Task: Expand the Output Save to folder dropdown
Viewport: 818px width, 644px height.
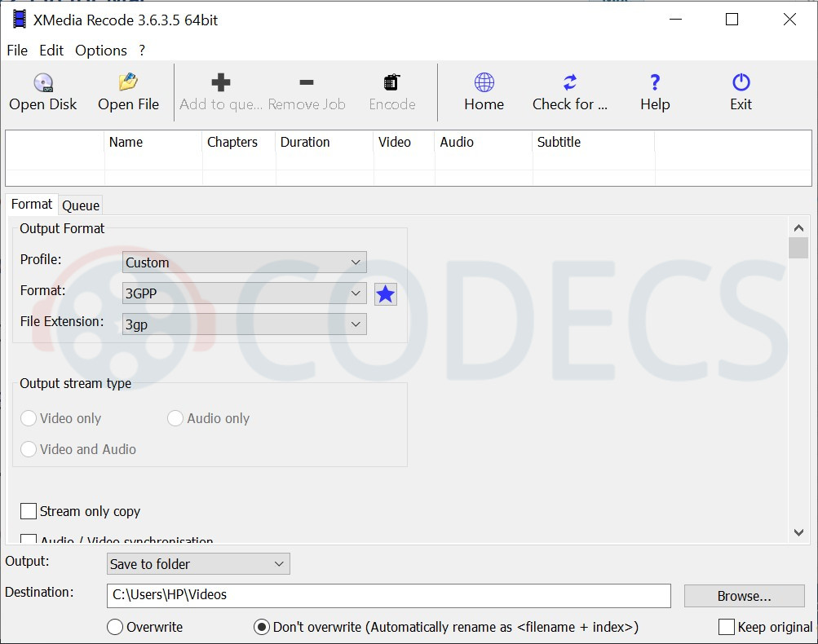Action: point(198,563)
